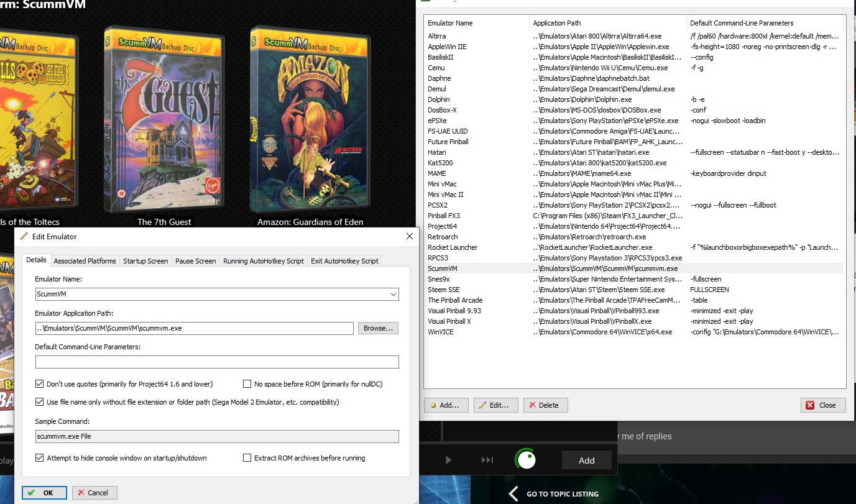Select the Pinball FX3 row
Screen dimensions: 856x504
(634, 216)
